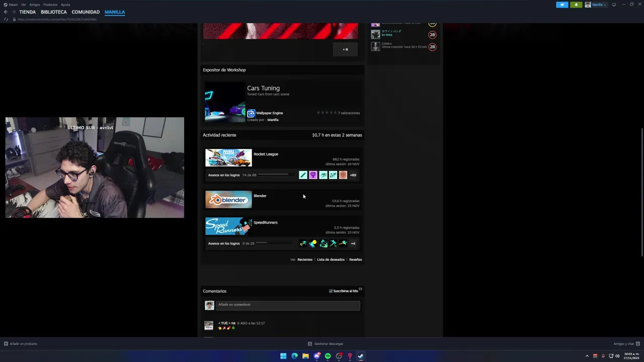This screenshot has height=362, width=644.
Task: Open the fifth SpeedRunners achievement icon
Action: 343,243
